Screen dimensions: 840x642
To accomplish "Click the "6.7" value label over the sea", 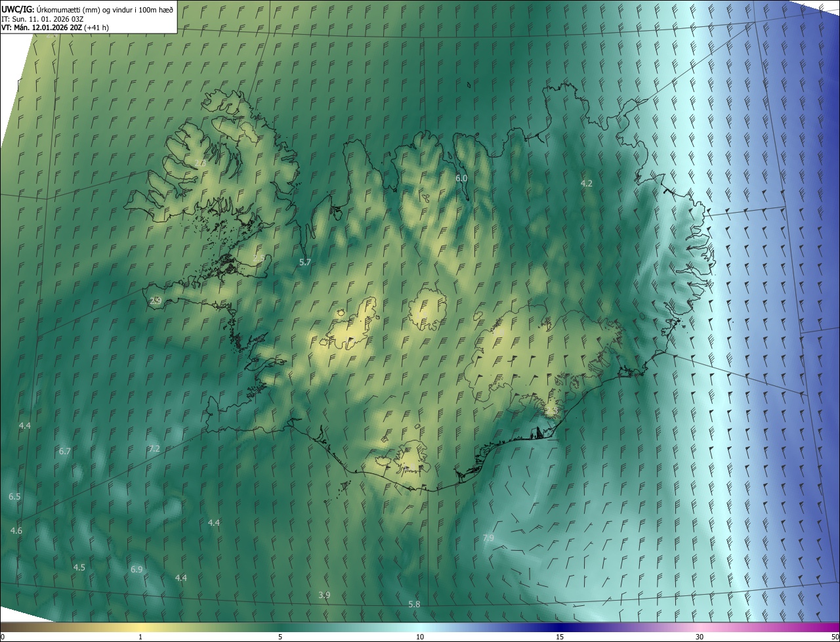I will tap(64, 451).
